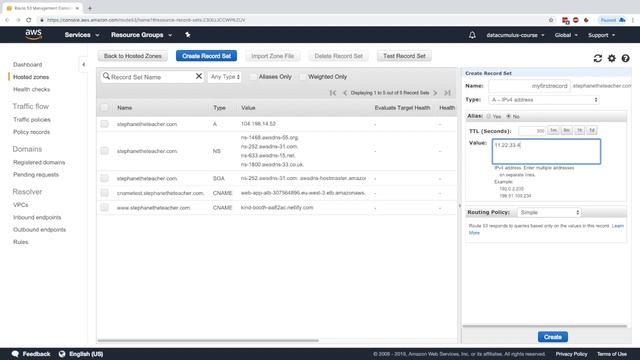Enable Weighted Only filter
This screenshot has width=640, height=360.
(x=303, y=77)
